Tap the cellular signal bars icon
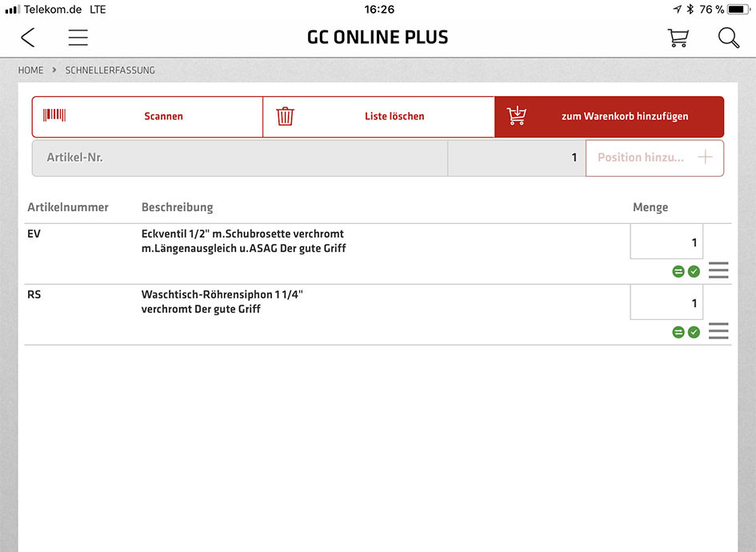The image size is (756, 552). 13,9
